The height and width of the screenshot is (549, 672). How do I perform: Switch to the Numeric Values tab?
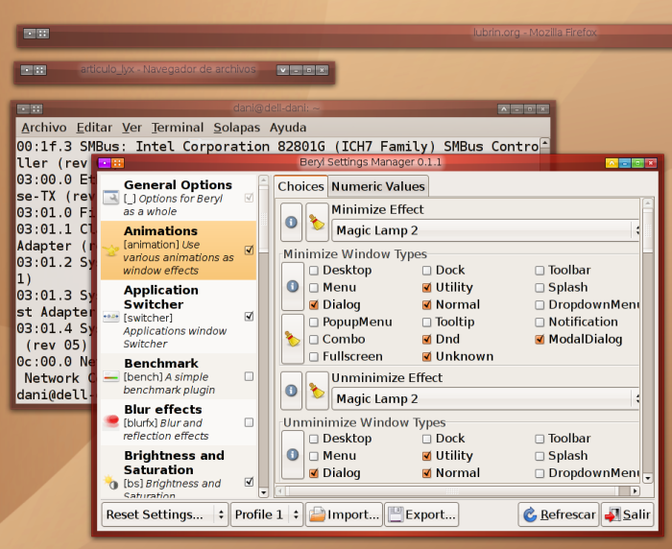click(379, 186)
